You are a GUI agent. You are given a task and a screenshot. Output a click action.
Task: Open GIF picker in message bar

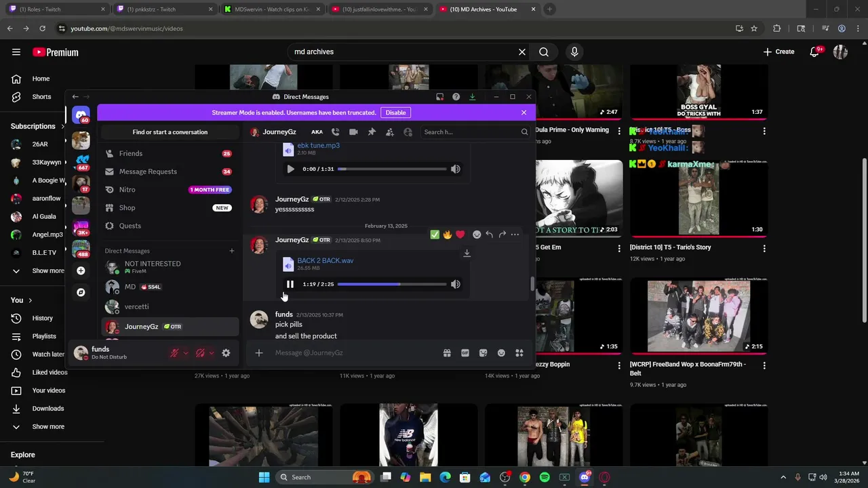click(x=465, y=352)
